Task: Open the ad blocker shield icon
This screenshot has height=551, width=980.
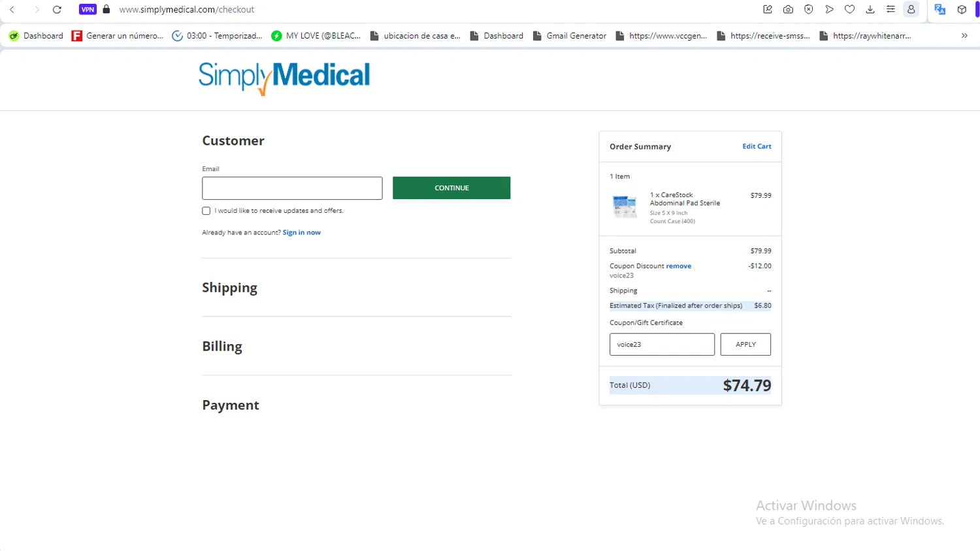Action: click(x=809, y=9)
